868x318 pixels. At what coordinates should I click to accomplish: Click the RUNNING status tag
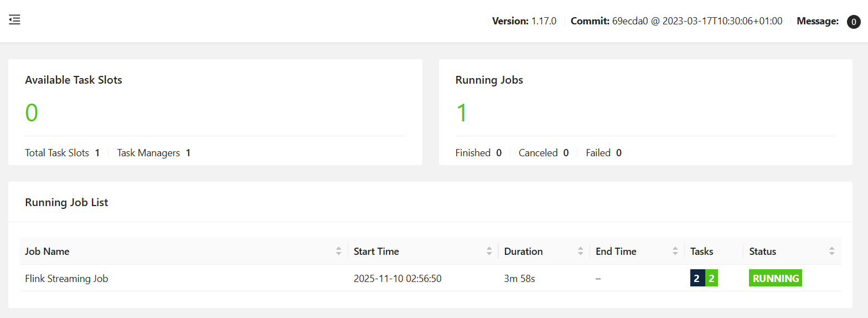[x=775, y=279]
